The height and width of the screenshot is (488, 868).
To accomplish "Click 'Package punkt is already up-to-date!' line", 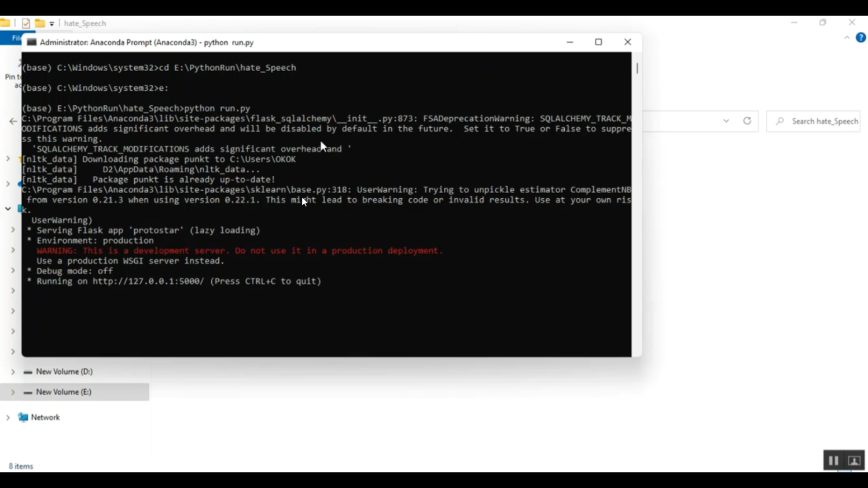I will (x=184, y=180).
